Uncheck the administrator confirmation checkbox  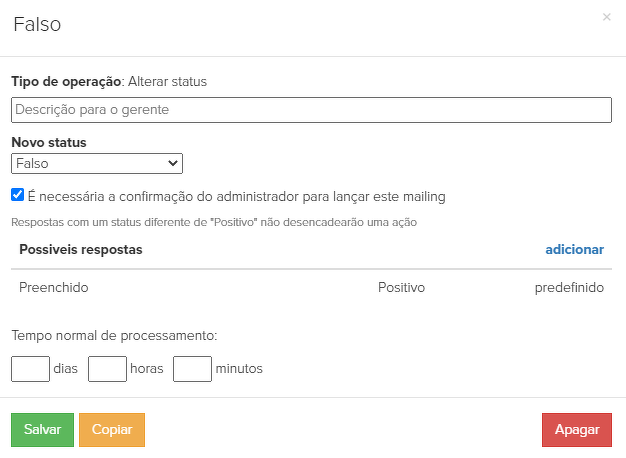[17, 196]
